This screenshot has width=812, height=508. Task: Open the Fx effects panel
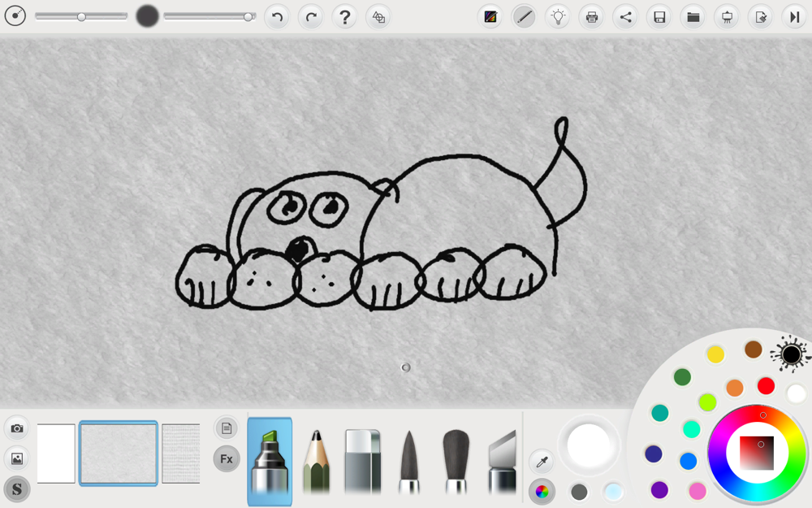[227, 459]
